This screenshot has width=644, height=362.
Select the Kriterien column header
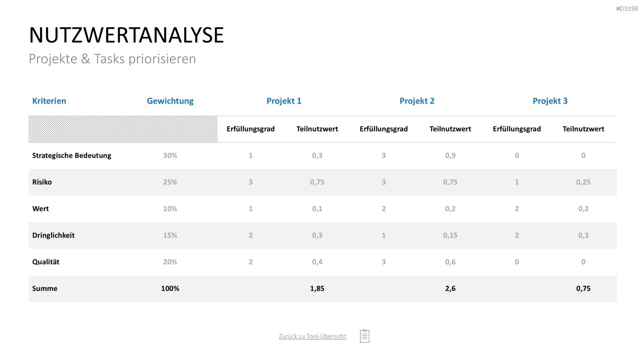click(49, 101)
